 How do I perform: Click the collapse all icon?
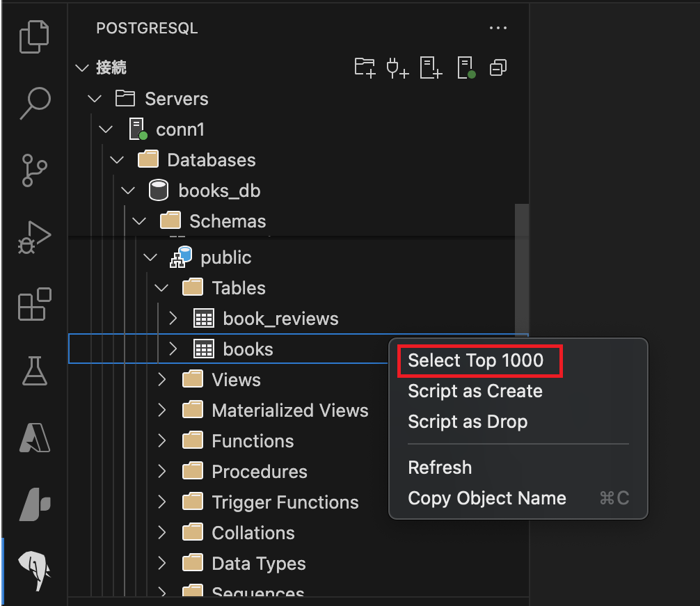(x=498, y=67)
